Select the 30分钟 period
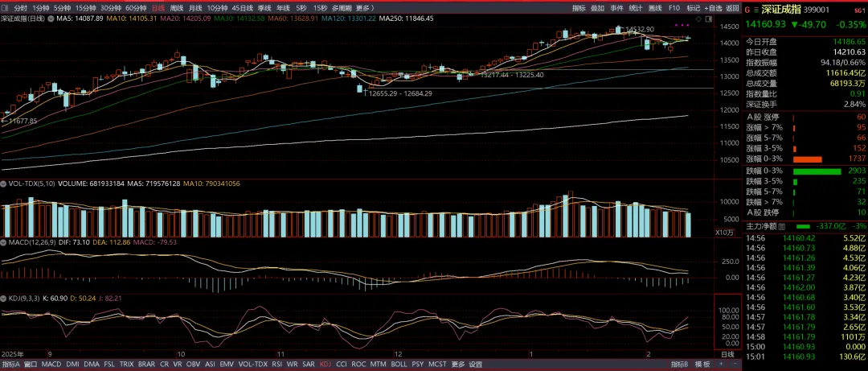 pos(111,8)
